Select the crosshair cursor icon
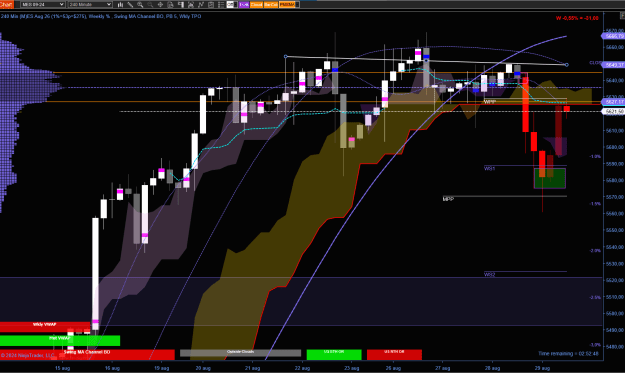The height and width of the screenshot is (373, 625). [160, 5]
